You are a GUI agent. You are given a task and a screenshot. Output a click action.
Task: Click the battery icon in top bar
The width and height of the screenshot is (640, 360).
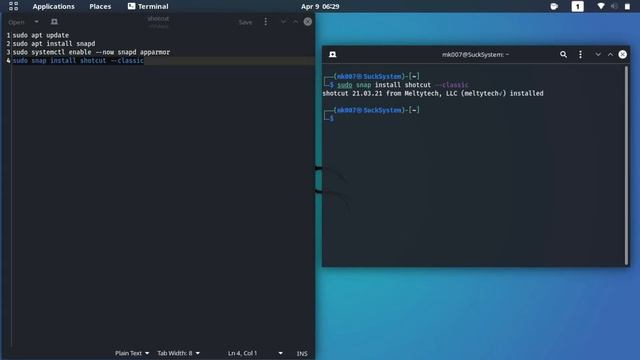(627, 6)
